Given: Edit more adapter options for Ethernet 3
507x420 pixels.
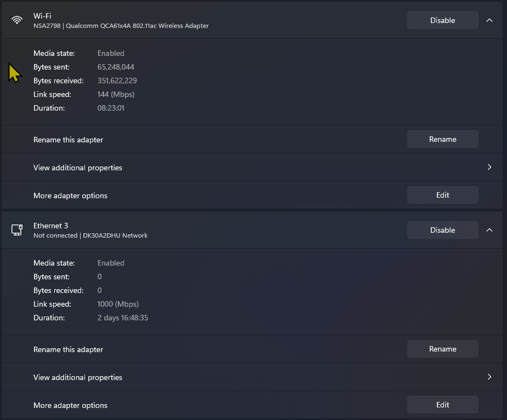Looking at the screenshot, I should 442,405.
